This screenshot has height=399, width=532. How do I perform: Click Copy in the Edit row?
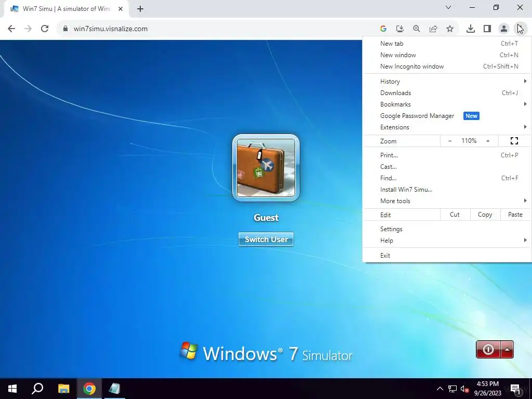click(x=485, y=215)
